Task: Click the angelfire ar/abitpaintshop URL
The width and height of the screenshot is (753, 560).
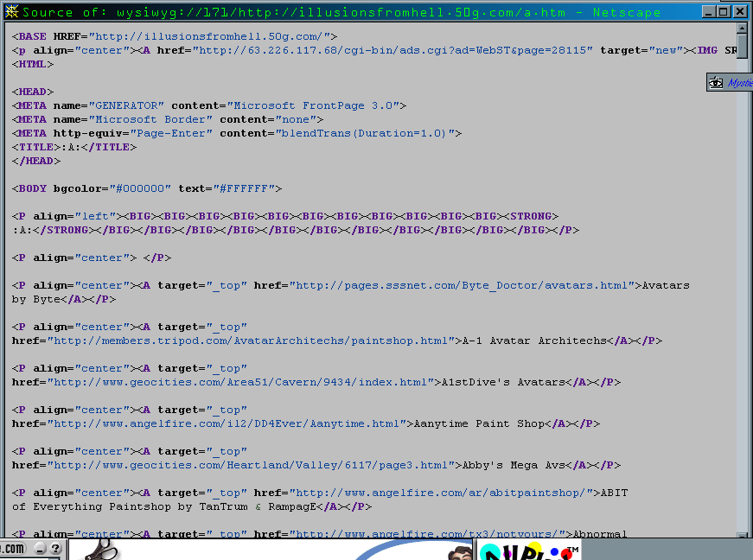Action: click(x=441, y=493)
